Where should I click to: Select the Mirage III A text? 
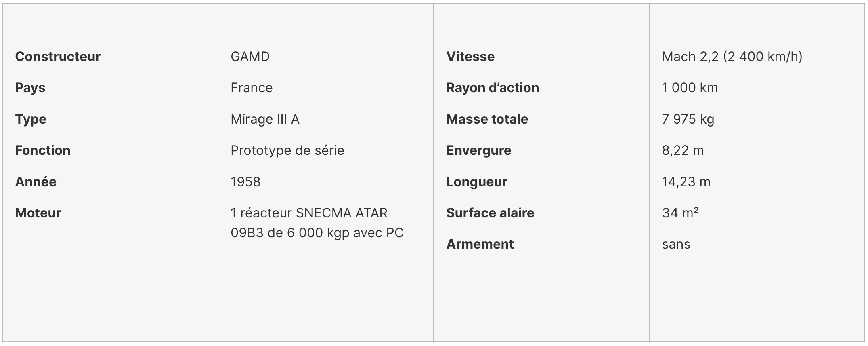pyautogui.click(x=265, y=119)
